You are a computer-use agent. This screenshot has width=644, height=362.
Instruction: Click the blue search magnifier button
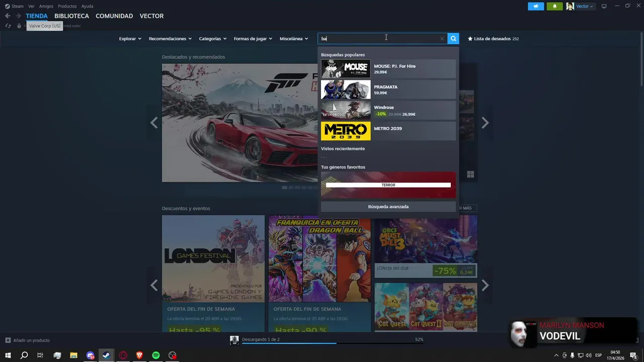coord(453,38)
